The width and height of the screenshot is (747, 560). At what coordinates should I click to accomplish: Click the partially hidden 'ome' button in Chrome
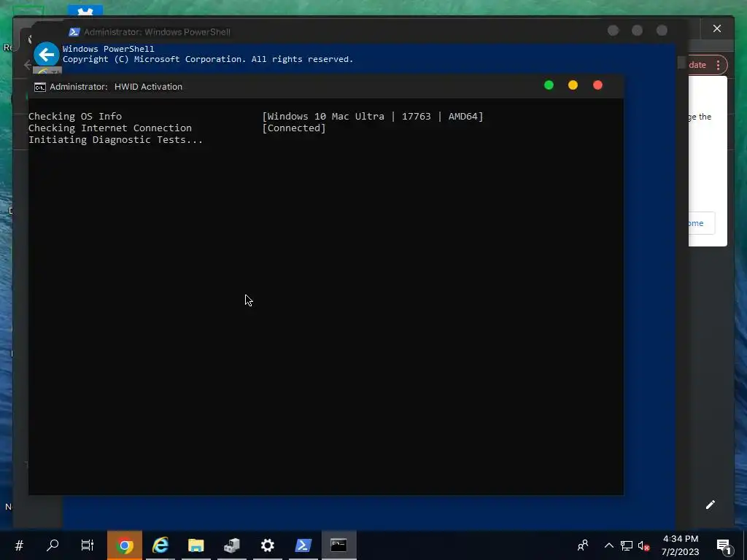(701, 223)
